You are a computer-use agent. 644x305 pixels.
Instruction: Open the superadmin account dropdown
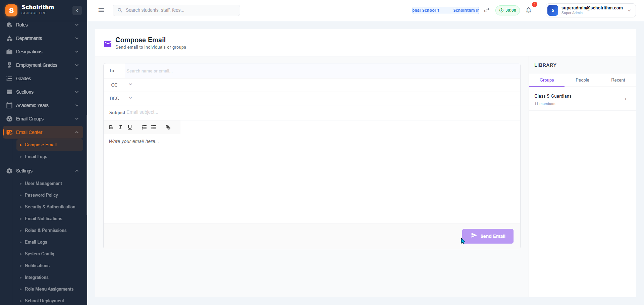630,10
